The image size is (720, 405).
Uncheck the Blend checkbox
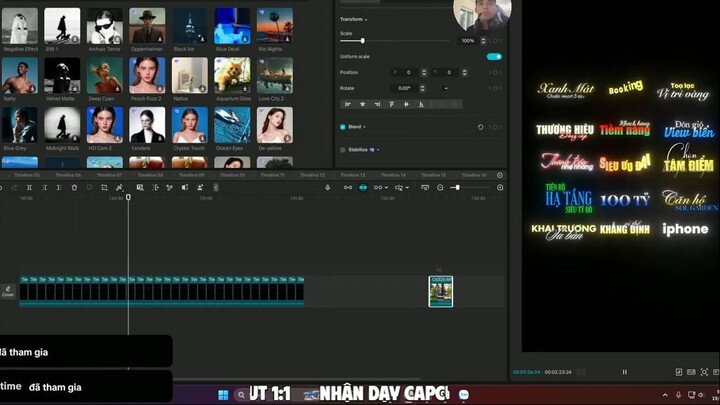[343, 127]
